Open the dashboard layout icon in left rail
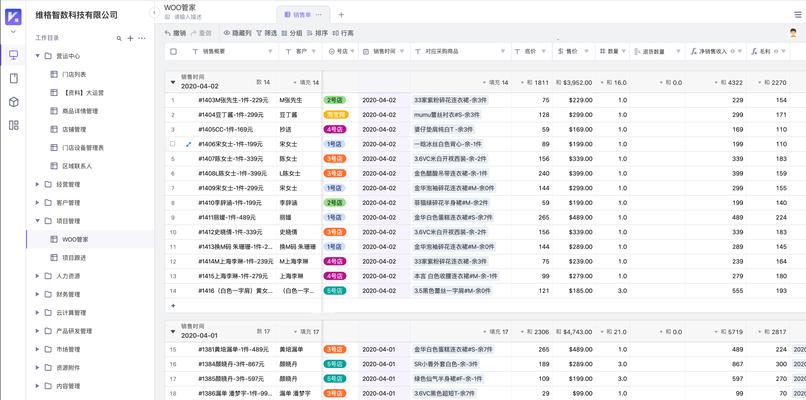This screenshot has height=400, width=806. click(x=14, y=125)
